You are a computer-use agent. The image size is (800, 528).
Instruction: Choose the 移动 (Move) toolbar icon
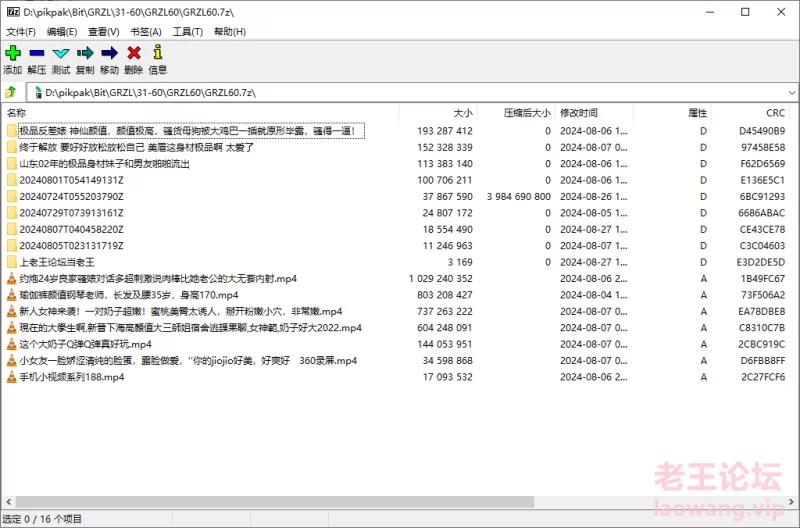click(x=109, y=53)
